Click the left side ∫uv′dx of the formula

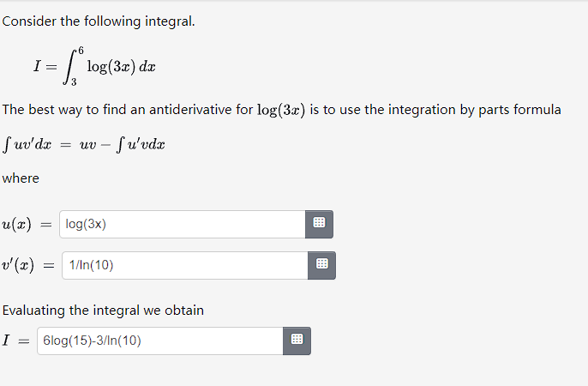pyautogui.click(x=27, y=144)
